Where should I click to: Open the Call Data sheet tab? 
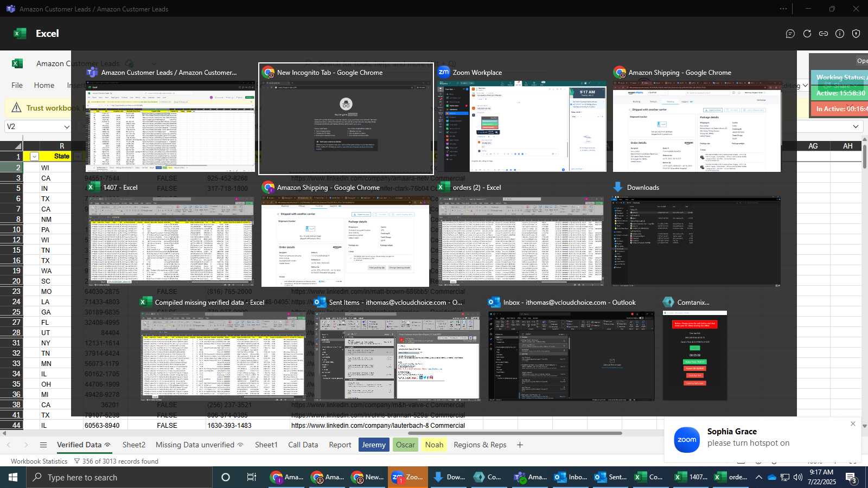coord(303,445)
